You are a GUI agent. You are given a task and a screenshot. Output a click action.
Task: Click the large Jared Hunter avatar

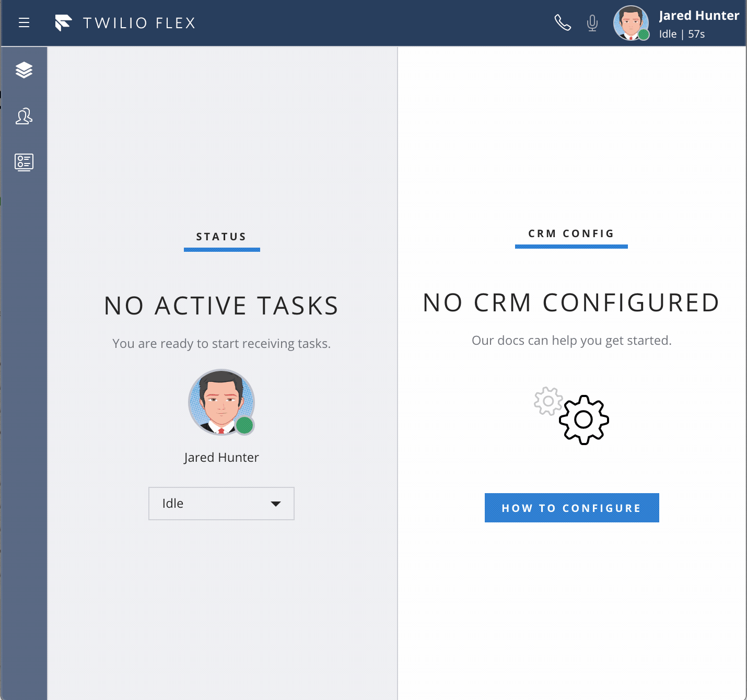(221, 402)
